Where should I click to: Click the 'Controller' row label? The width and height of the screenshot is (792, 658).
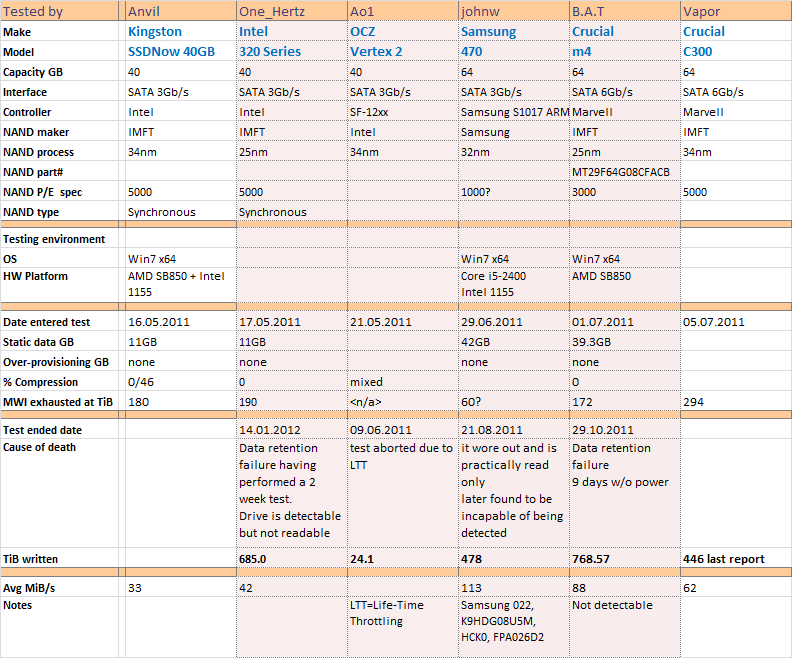pos(27,112)
